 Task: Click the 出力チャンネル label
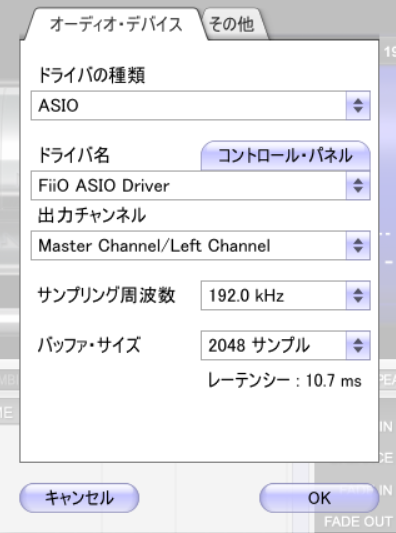(91, 216)
